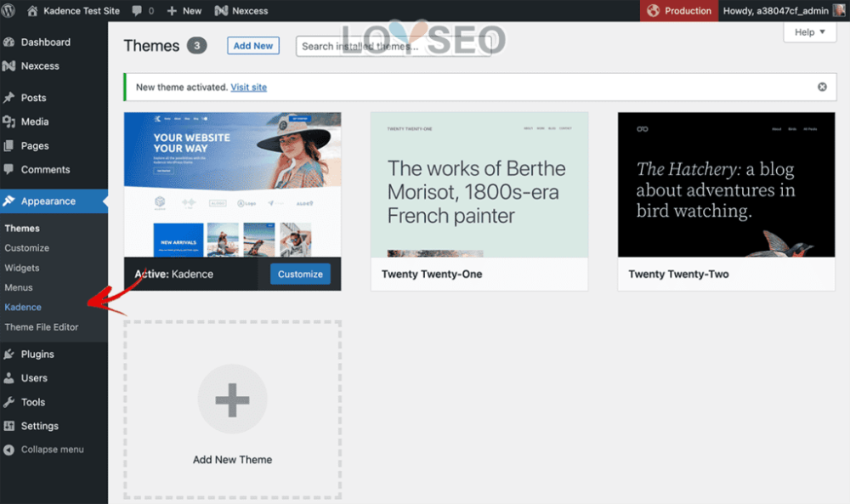Open the Twenty Twenty-One theme screenshot
Image resolution: width=850 pixels, height=504 pixels.
[x=479, y=184]
